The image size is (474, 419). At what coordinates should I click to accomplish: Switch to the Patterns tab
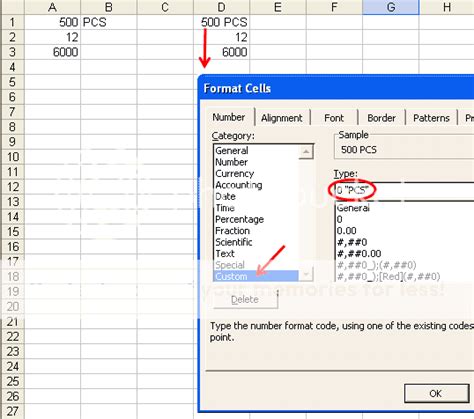(431, 118)
